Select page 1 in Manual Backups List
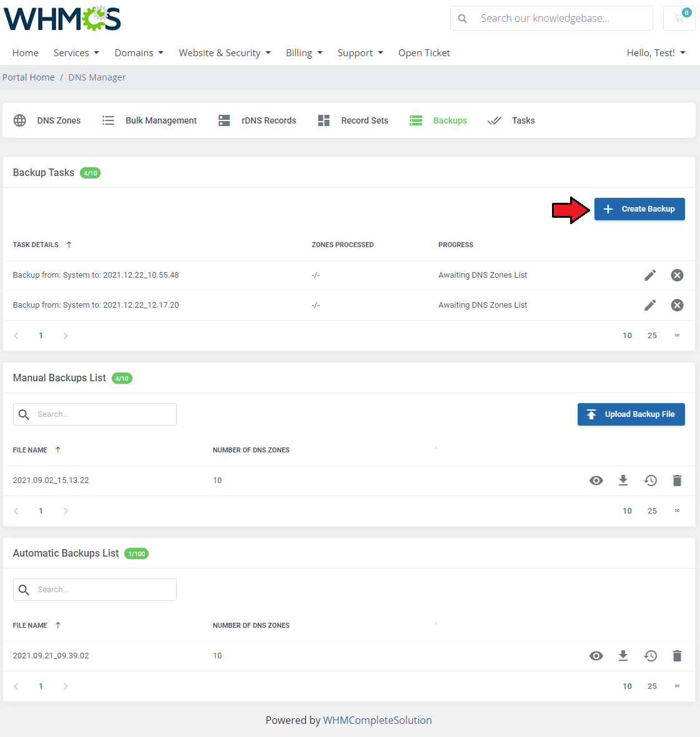This screenshot has width=700, height=737. pyautogui.click(x=41, y=511)
